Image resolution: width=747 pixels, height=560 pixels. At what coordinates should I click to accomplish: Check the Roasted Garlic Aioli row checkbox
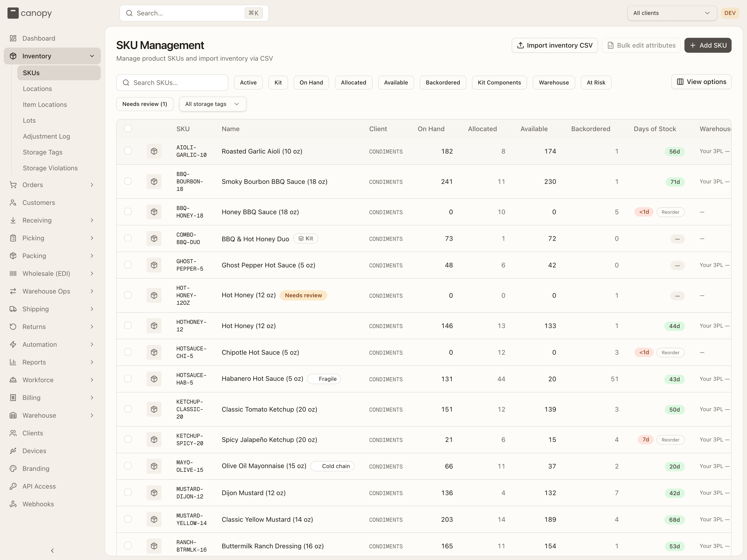point(128,151)
